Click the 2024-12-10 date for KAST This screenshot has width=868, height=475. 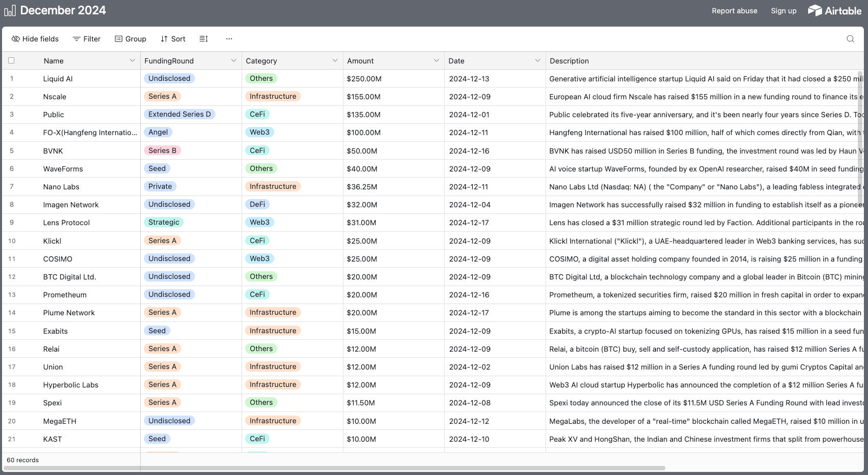469,439
